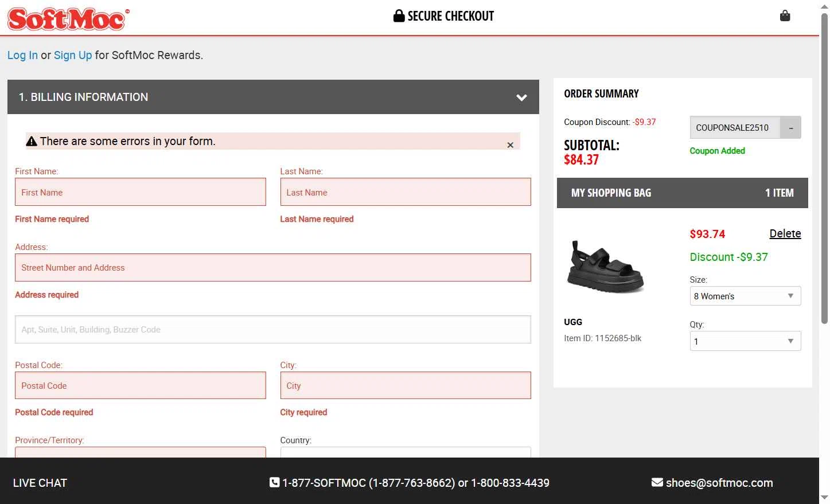Click the item price $93.74
830x504 pixels.
point(707,234)
